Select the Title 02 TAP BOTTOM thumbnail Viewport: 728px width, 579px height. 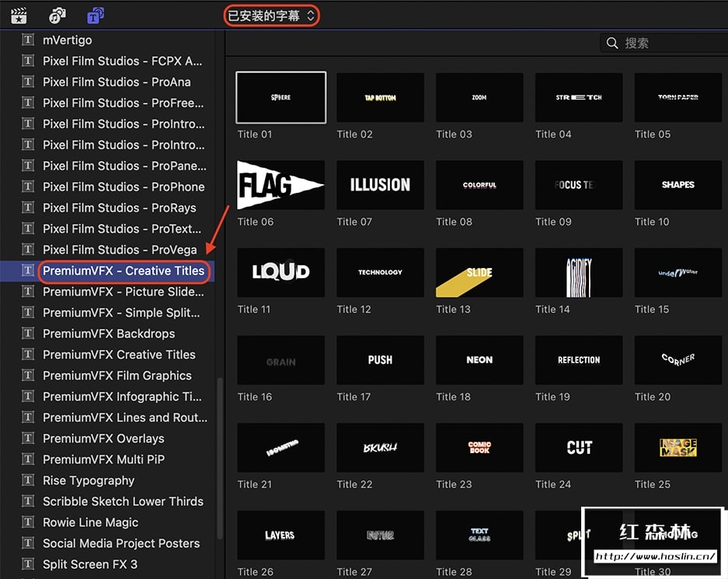[380, 97]
